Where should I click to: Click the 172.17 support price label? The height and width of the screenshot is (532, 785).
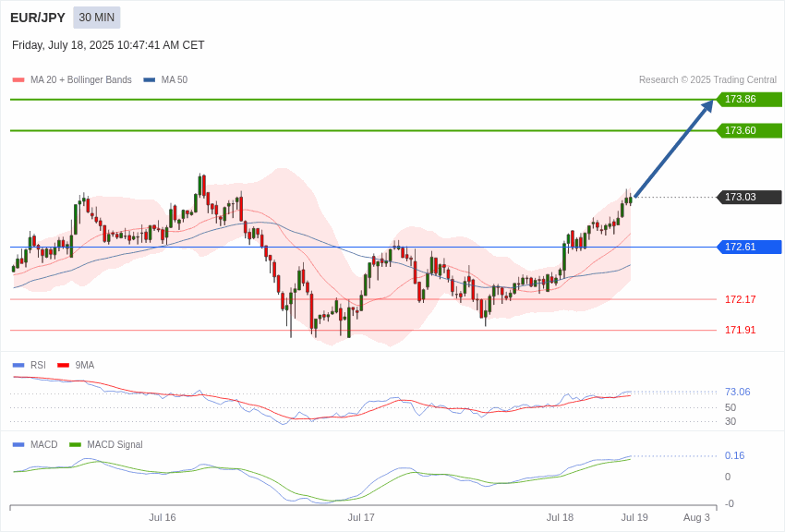tap(741, 299)
